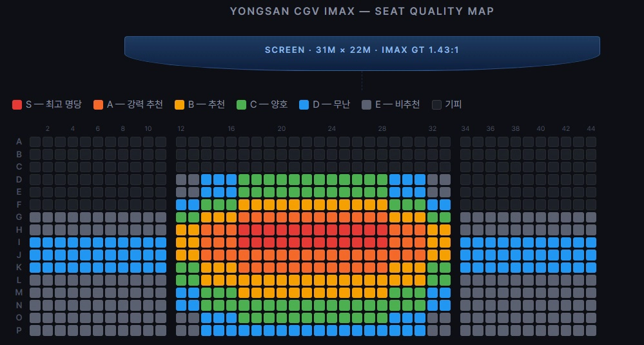Pick orange seat K24
The width and height of the screenshot is (644, 345).
[332, 268]
